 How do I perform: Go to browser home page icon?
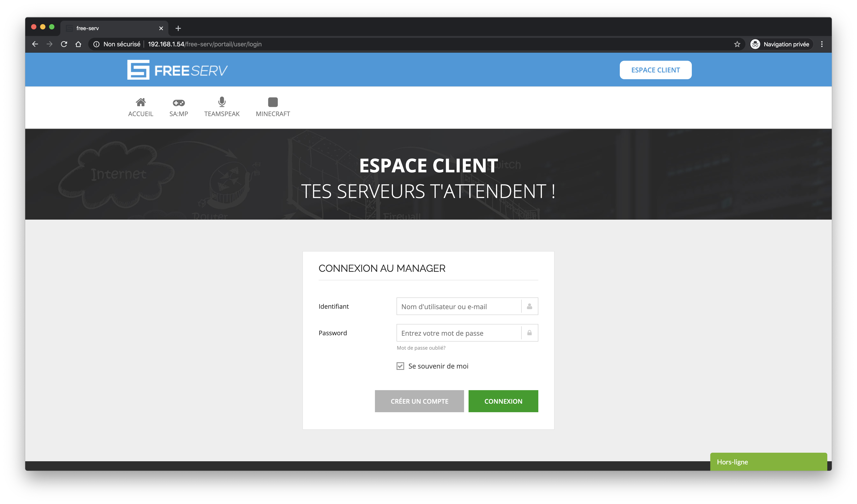78,44
